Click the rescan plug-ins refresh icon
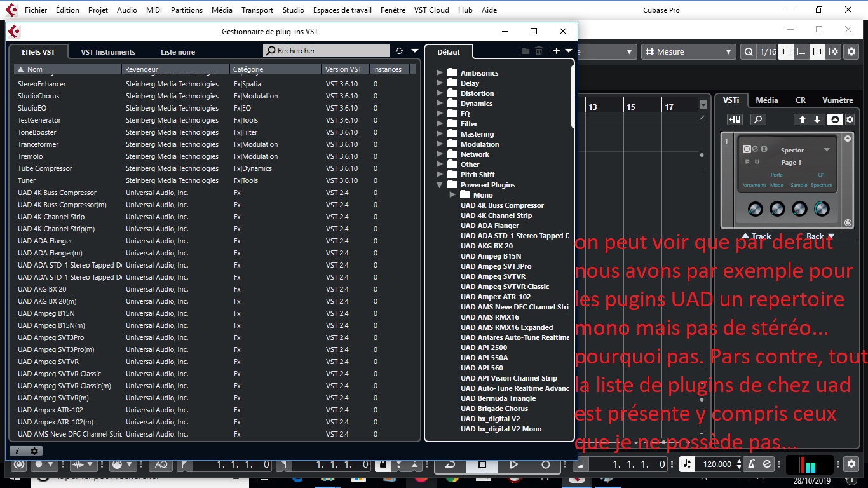The height and width of the screenshot is (488, 868). tap(399, 51)
